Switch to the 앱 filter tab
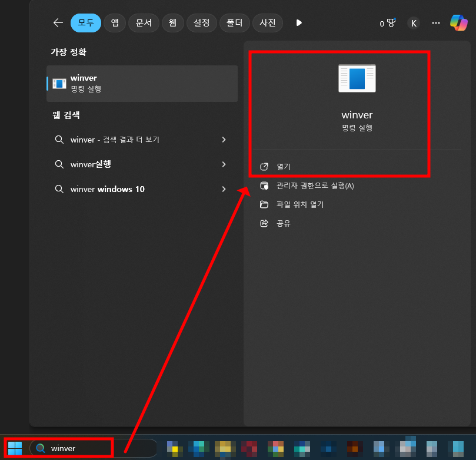The image size is (476, 460). [115, 23]
